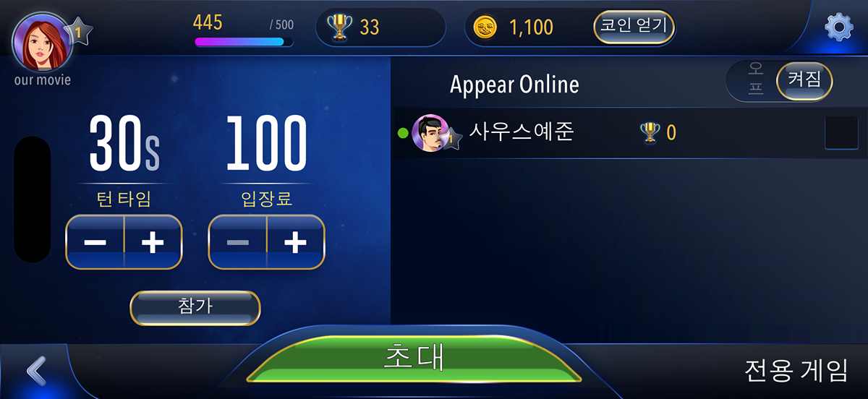The height and width of the screenshot is (399, 868).
Task: Switch Appear Online to 오프
Action: coord(755,80)
